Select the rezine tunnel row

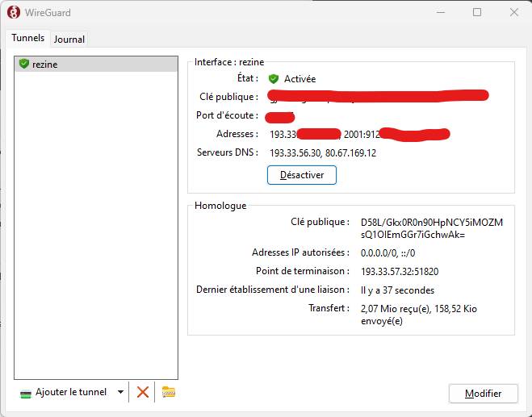click(x=96, y=64)
